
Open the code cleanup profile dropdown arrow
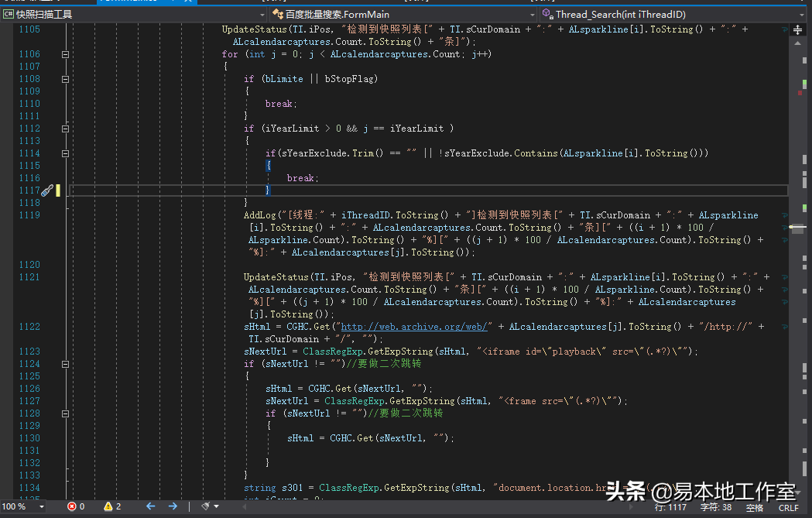coord(217,506)
